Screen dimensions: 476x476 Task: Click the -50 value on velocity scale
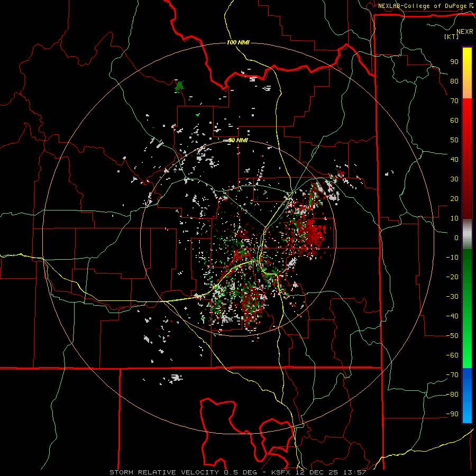point(452,336)
